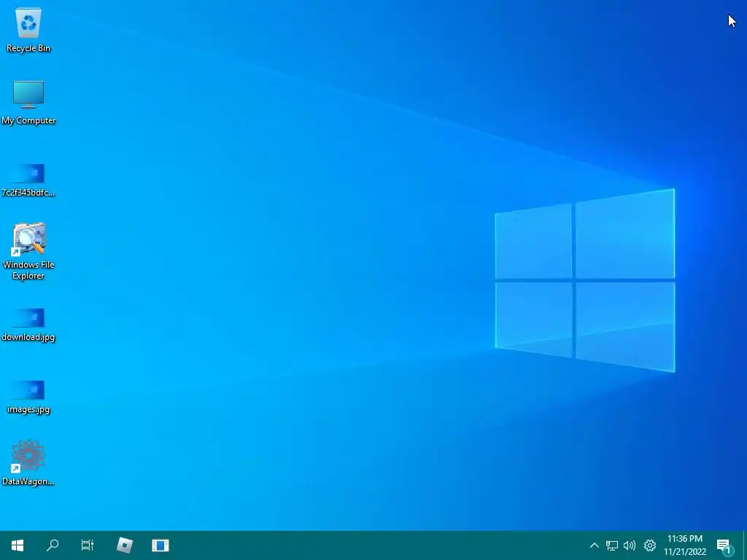Open the settings gear in system tray
Screen dimensions: 747x560
pyautogui.click(x=650, y=545)
